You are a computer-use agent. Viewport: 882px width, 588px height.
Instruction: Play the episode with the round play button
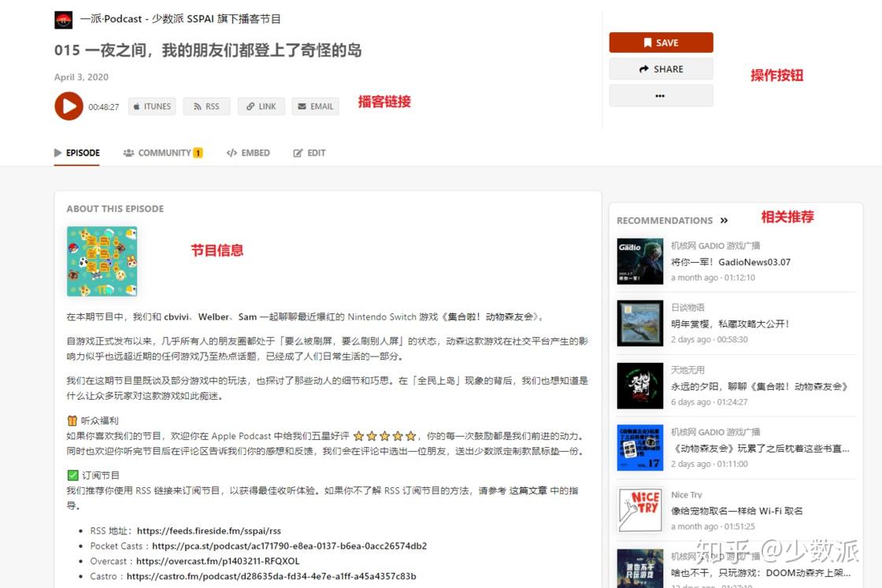click(69, 106)
